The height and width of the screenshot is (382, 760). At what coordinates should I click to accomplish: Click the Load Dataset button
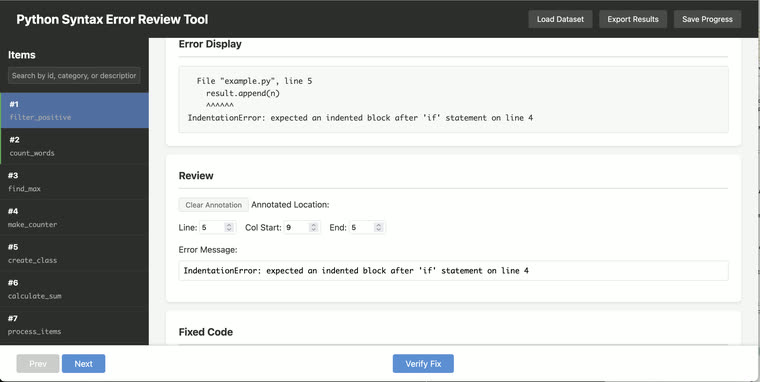pos(560,19)
